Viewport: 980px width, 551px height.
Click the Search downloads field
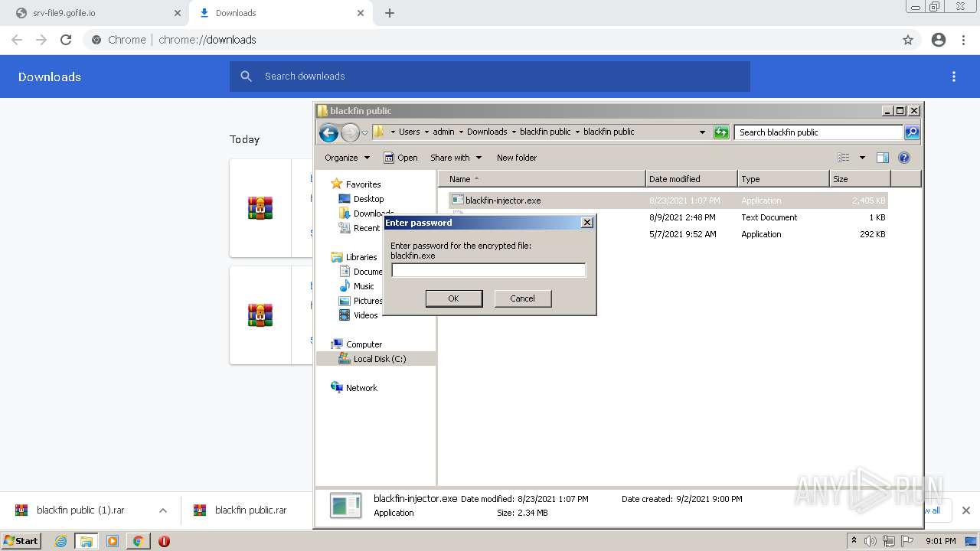pos(490,77)
